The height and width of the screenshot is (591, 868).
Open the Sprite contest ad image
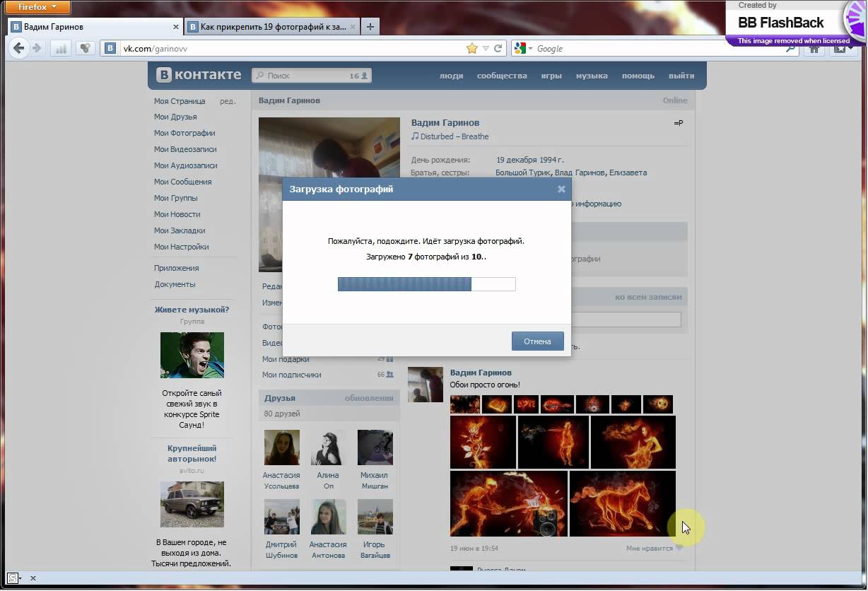click(192, 355)
